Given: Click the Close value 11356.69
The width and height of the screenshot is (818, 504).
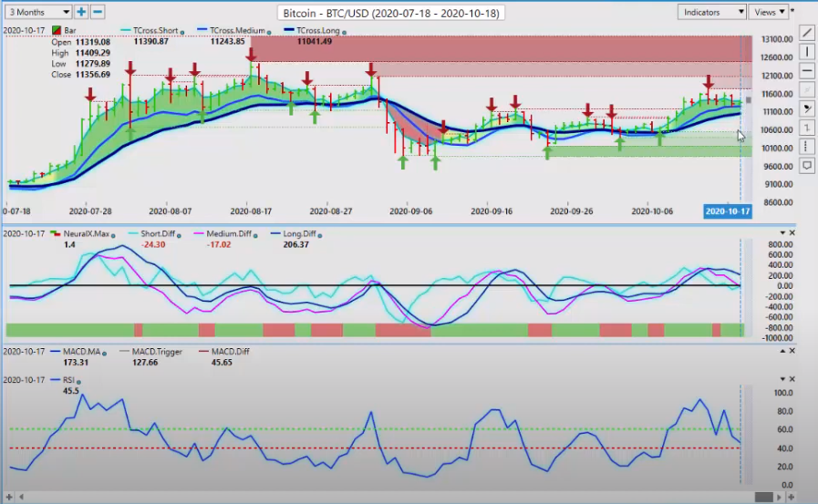Looking at the screenshot, I should click(93, 75).
